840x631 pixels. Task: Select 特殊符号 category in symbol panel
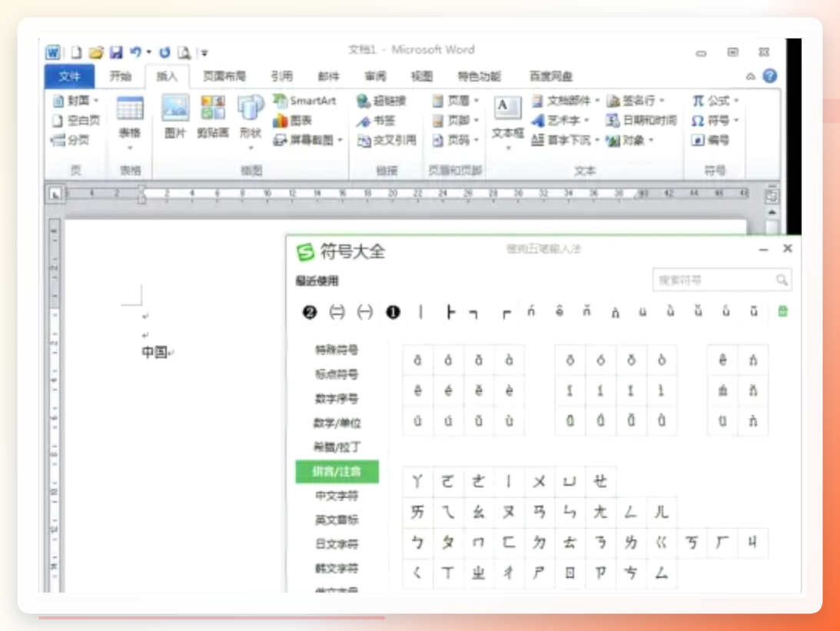click(337, 350)
